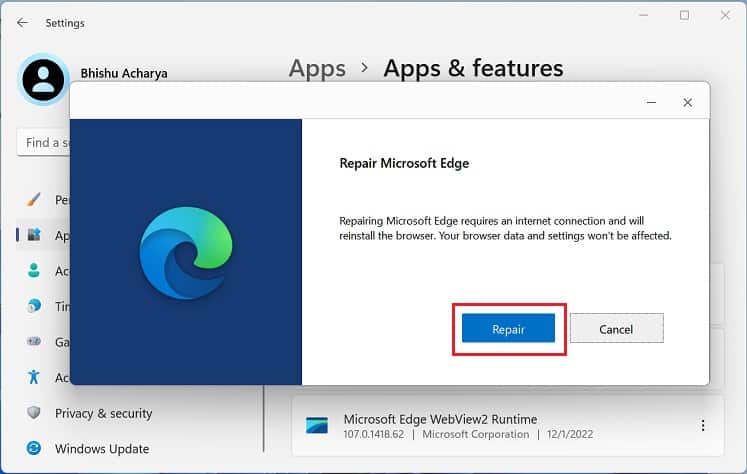The width and height of the screenshot is (747, 474).
Task: Click the Find a setting search box
Action: (44, 142)
